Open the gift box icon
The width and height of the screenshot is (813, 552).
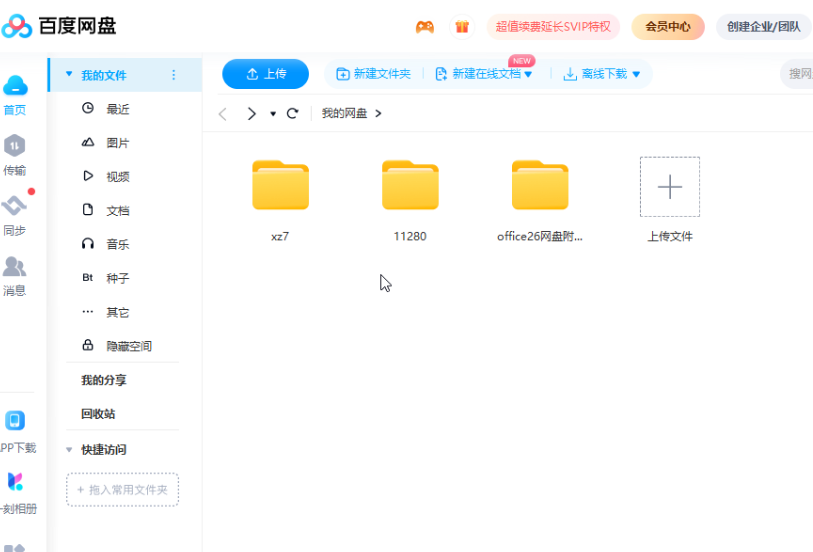pyautogui.click(x=461, y=26)
